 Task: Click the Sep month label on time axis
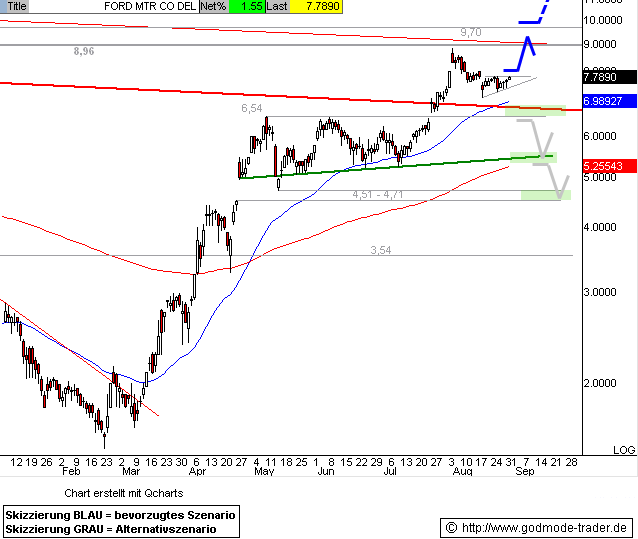point(524,470)
